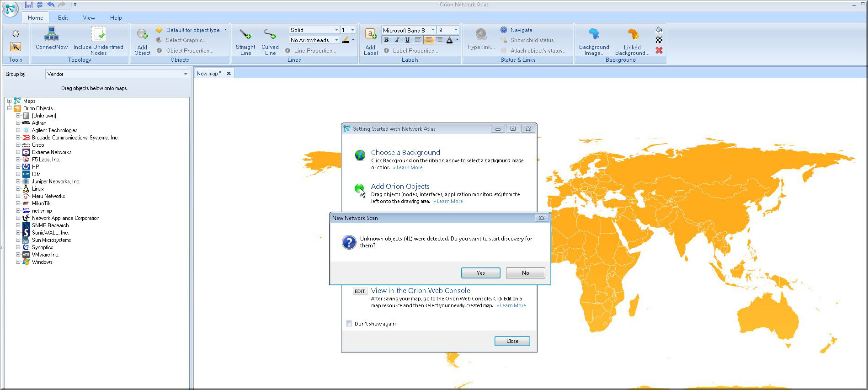868x390 pixels.
Task: Click the Add Object button
Action: [142, 41]
